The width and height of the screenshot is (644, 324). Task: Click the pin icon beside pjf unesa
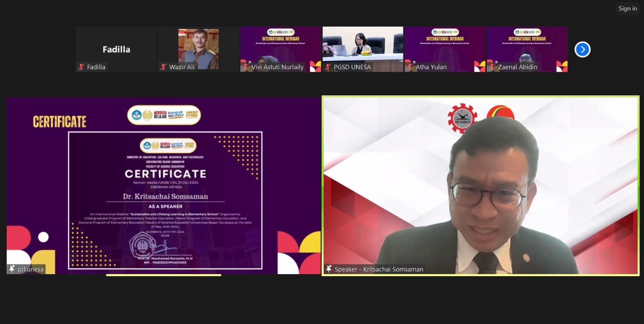pyautogui.click(x=12, y=269)
